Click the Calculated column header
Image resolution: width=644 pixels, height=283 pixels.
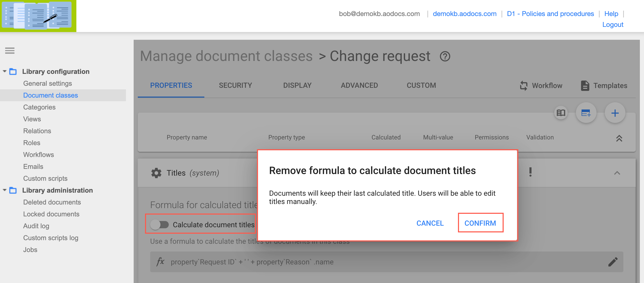pyautogui.click(x=386, y=137)
